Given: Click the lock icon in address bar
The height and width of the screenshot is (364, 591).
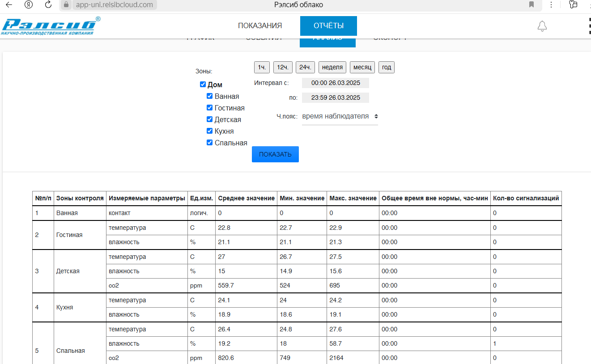Looking at the screenshot, I should [x=66, y=5].
